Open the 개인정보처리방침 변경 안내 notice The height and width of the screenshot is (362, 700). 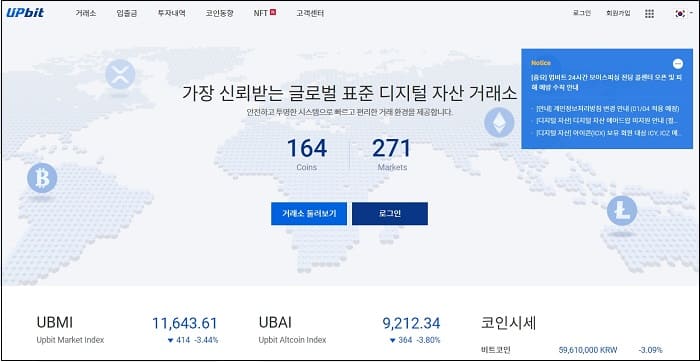pyautogui.click(x=607, y=108)
